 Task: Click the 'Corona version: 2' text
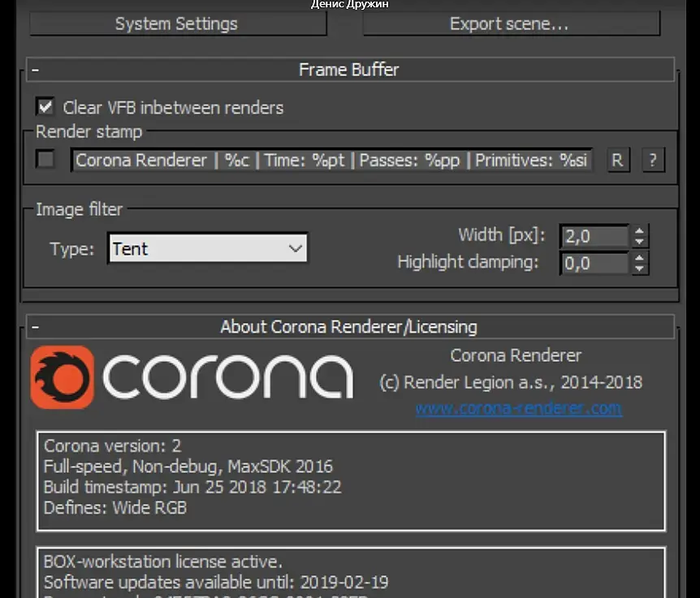113,446
